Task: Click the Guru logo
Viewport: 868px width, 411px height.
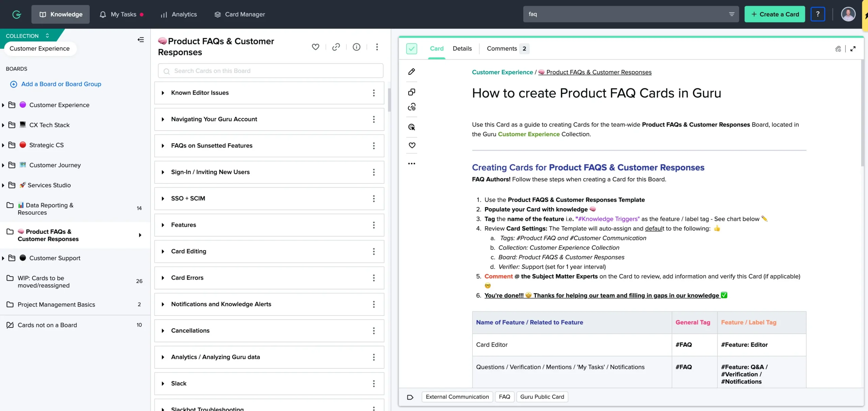Action: (16, 14)
